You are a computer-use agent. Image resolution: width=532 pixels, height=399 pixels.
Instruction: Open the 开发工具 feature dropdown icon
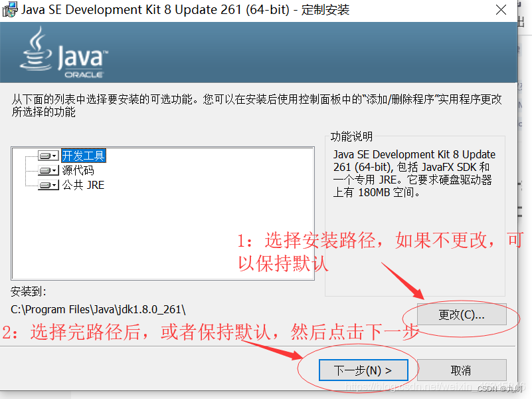[x=48, y=156]
